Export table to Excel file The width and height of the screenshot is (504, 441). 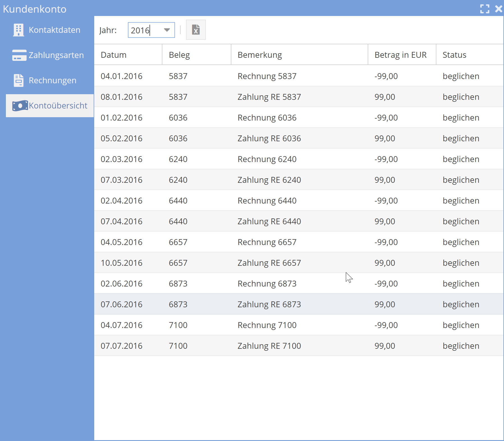(x=196, y=30)
